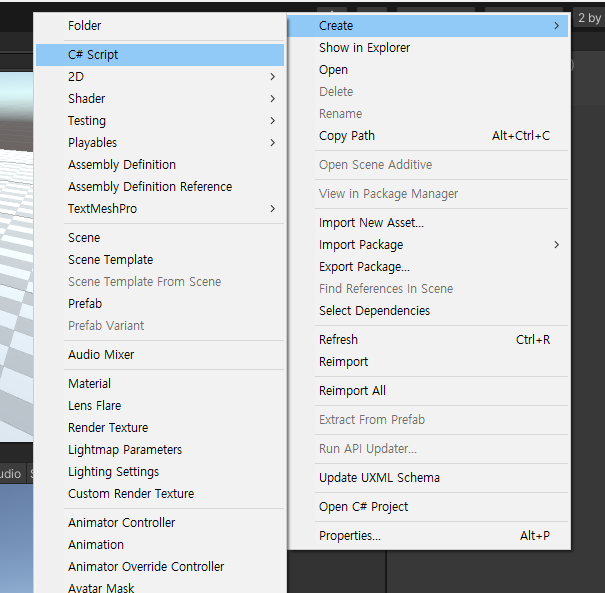Image resolution: width=605 pixels, height=593 pixels.
Task: Select the greyed-out Rename entry
Action: [x=428, y=114]
